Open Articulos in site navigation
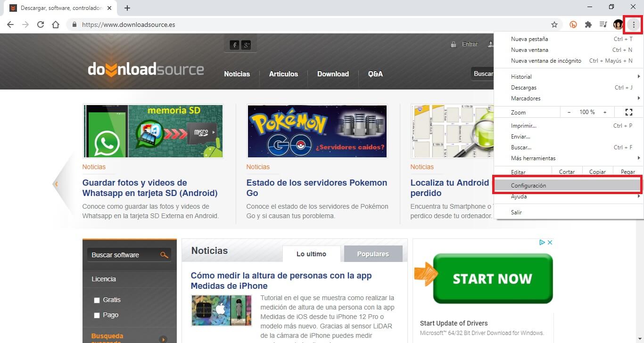 point(283,74)
